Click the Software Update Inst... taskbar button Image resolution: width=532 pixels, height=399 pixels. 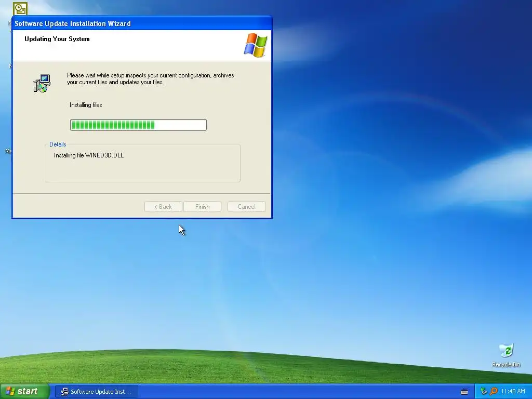coord(96,392)
